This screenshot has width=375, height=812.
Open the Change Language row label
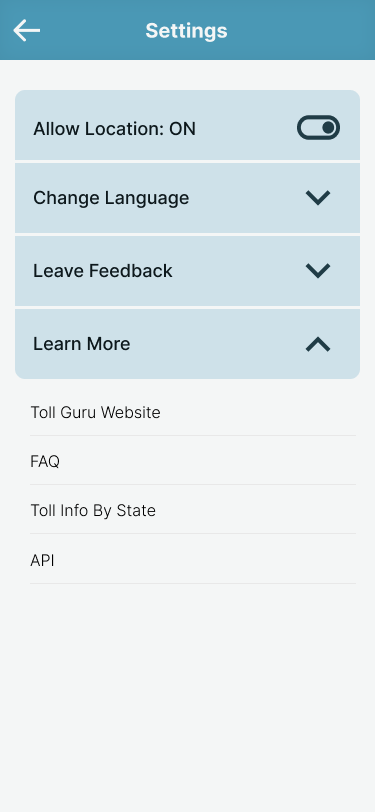[111, 198]
